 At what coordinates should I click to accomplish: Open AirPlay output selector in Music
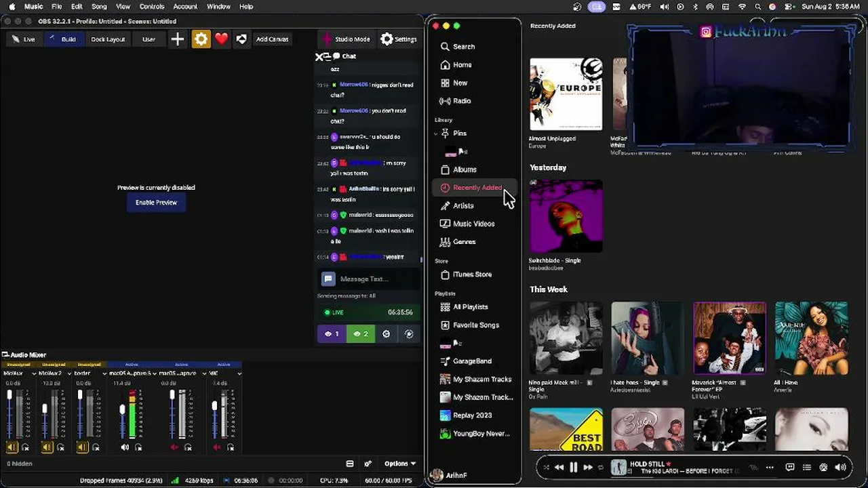point(823,467)
